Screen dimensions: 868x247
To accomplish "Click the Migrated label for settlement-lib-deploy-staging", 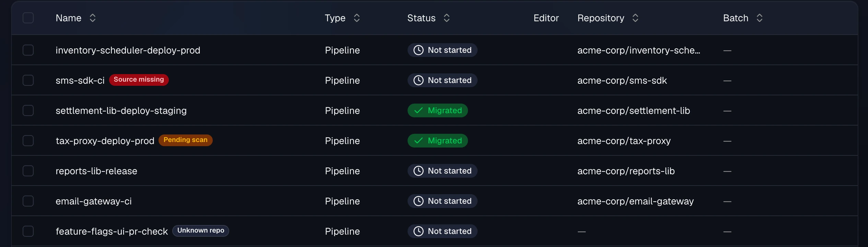I will pyautogui.click(x=445, y=110).
